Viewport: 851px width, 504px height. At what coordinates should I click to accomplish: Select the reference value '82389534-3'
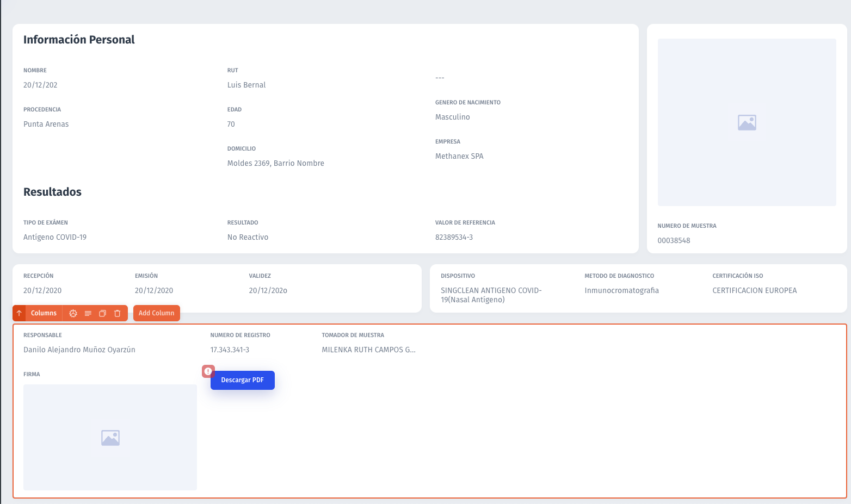click(x=454, y=237)
